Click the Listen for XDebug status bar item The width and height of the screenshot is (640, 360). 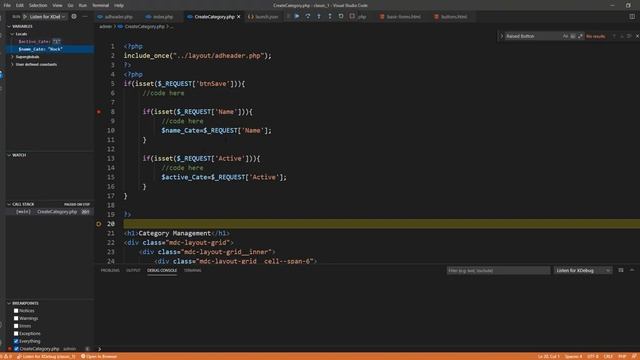pos(47,356)
